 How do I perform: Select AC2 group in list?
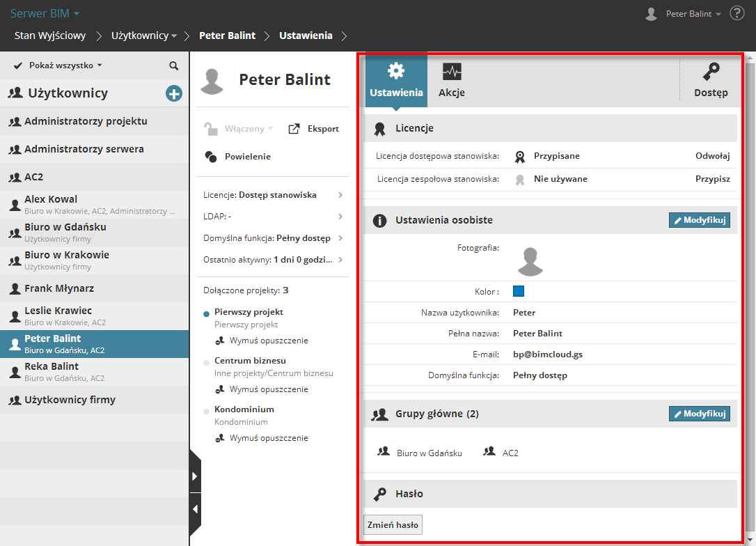pos(95,177)
